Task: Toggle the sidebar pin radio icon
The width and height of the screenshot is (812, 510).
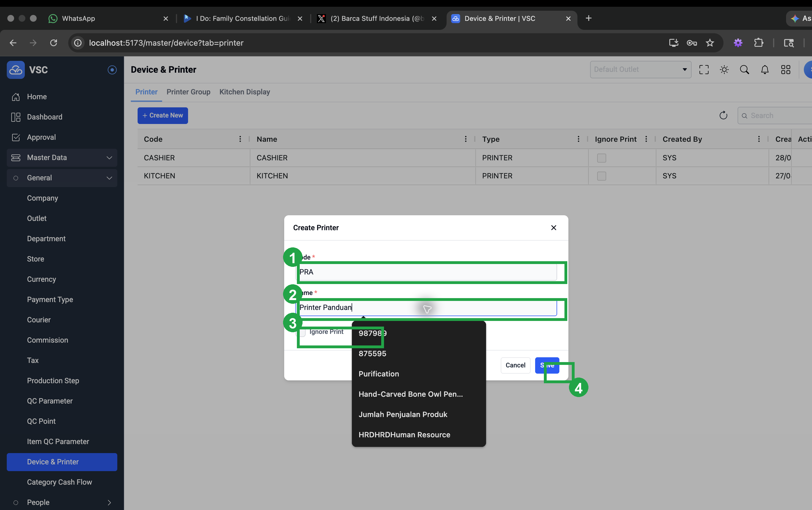Action: (x=112, y=70)
